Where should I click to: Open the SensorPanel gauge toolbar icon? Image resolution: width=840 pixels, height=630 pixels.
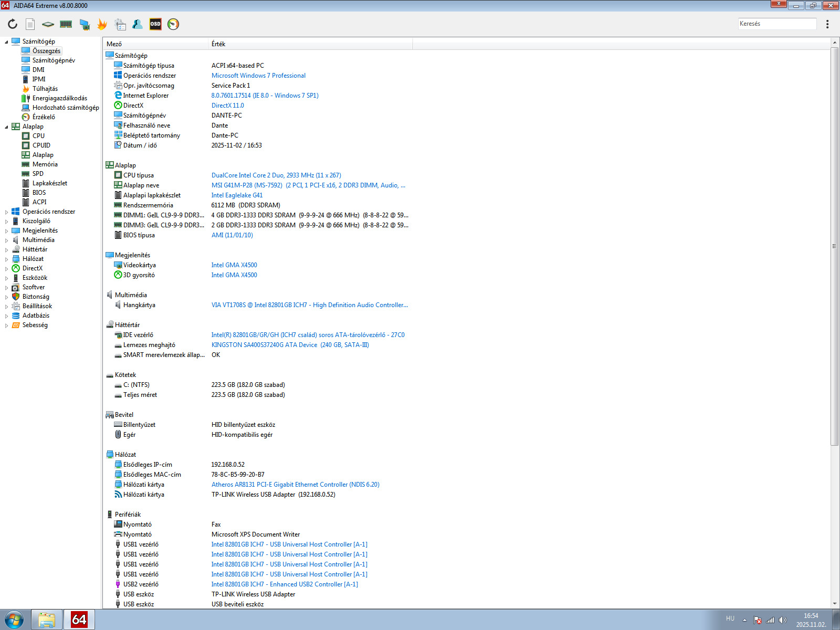[x=173, y=24]
